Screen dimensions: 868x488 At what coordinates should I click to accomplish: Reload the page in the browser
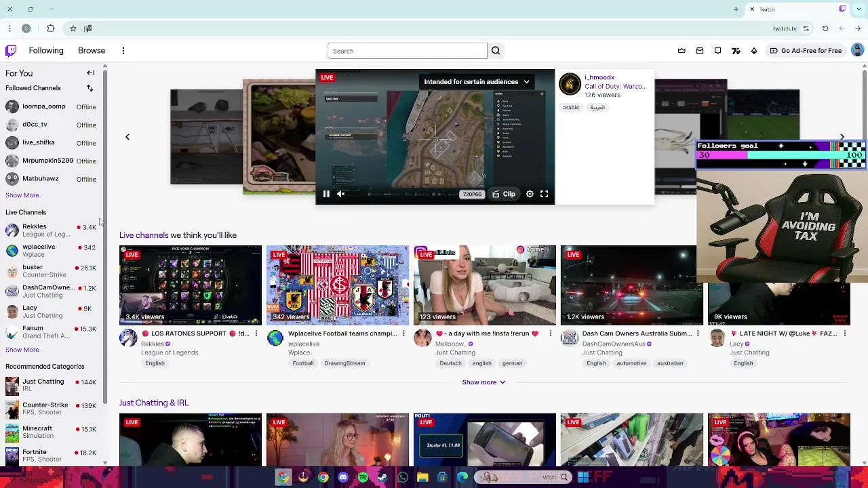[825, 28]
